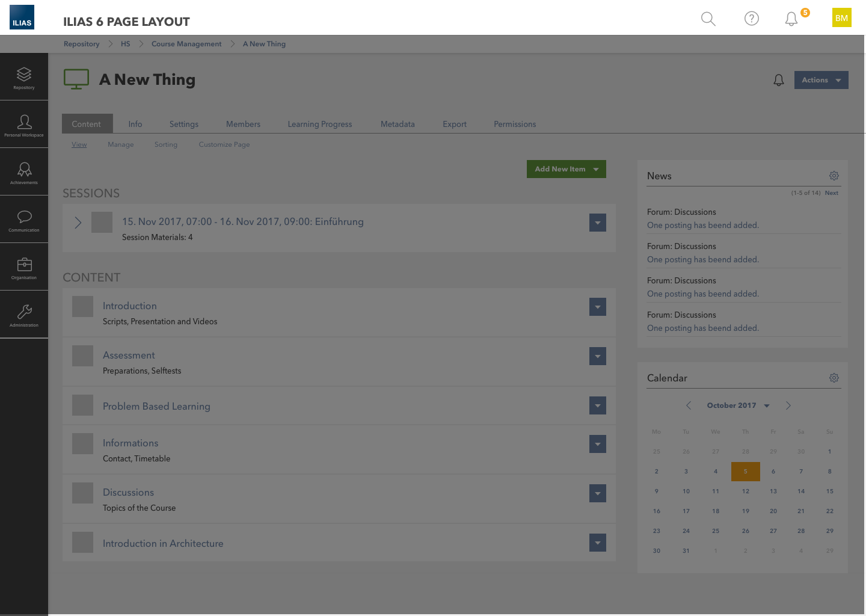
Task: Select October 12 in the calendar
Action: (x=745, y=491)
